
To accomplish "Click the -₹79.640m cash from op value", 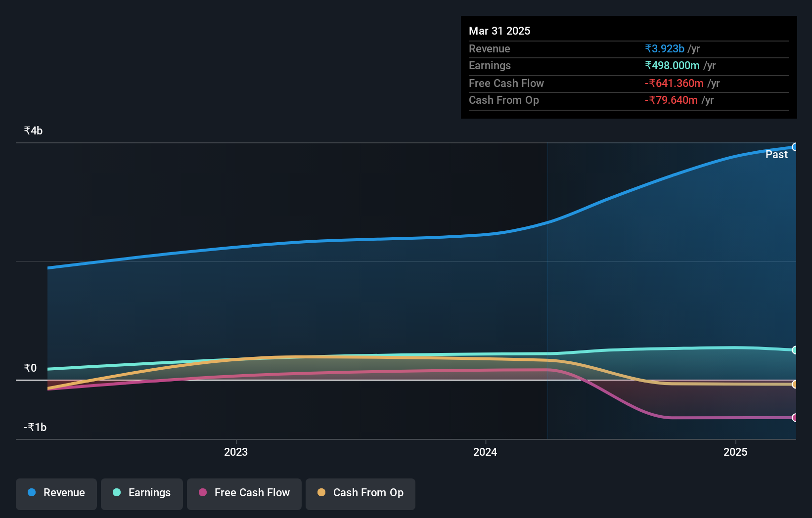I will click(x=671, y=100).
